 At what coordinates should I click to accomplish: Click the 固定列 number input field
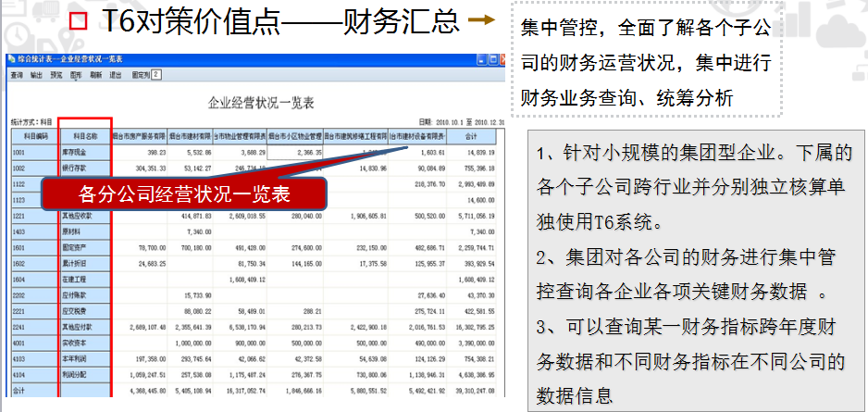(156, 74)
